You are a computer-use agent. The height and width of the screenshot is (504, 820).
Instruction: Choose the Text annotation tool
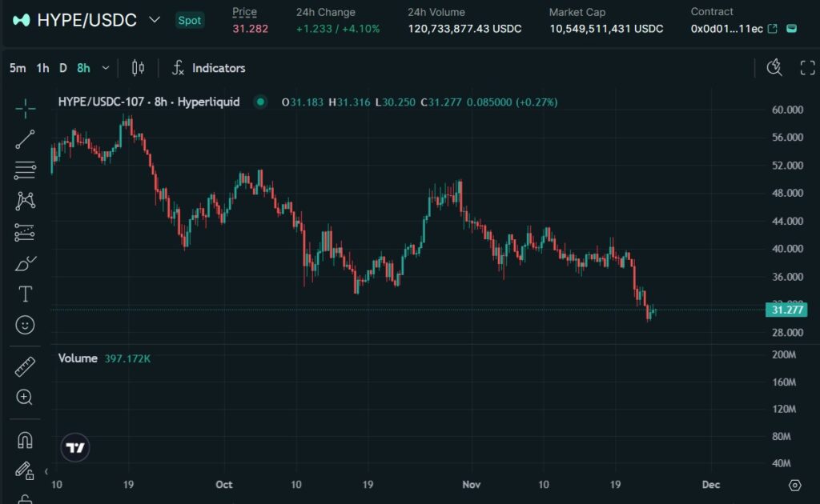tap(25, 294)
